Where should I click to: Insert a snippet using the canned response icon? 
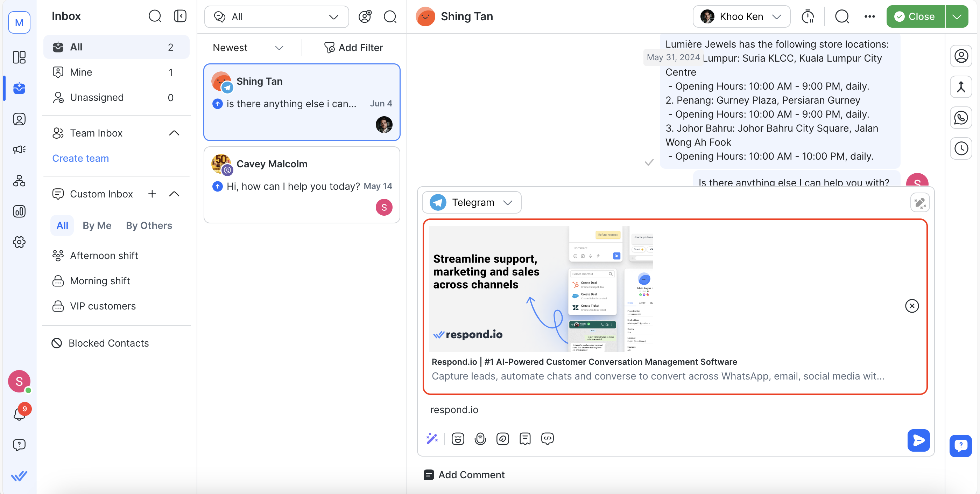tap(525, 439)
